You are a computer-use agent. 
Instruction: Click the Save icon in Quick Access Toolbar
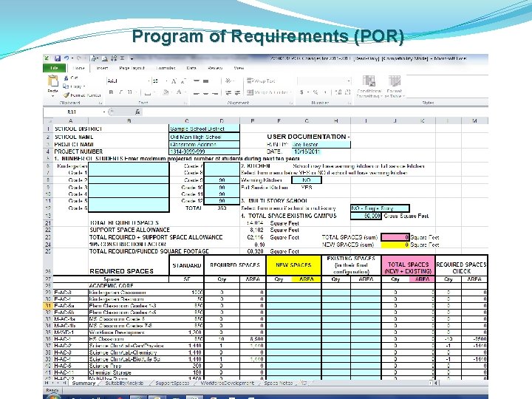coord(58,58)
